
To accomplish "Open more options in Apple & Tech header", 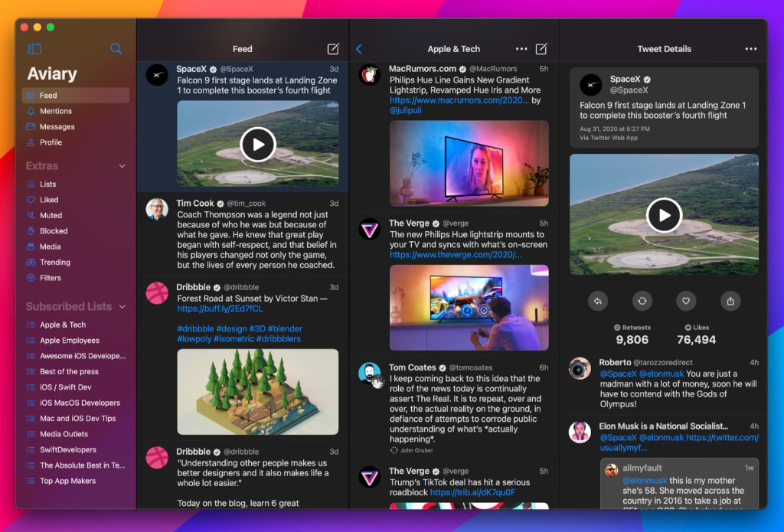I will [x=521, y=49].
